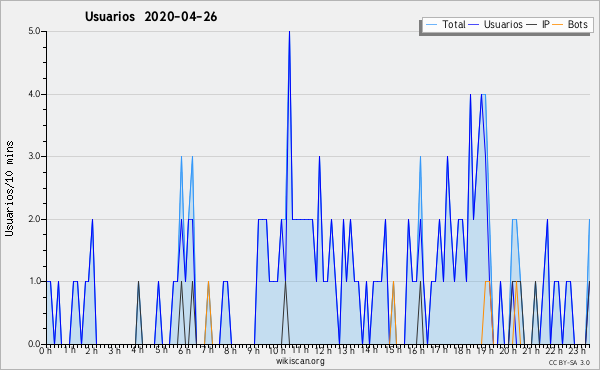This screenshot has width=600, height=370.
Task: Click the dark blue Usuarios legend line
Action: (474, 25)
